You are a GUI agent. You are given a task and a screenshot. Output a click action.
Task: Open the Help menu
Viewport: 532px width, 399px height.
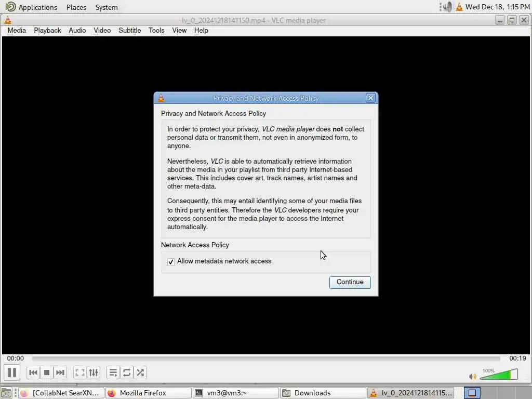[201, 31]
